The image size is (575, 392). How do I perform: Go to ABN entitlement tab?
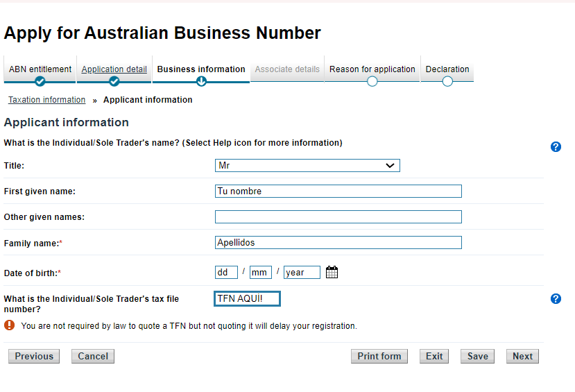tap(40, 69)
